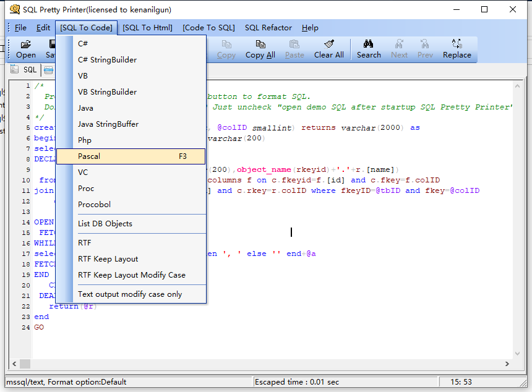The image size is (532, 392).
Task: Open the Help menu
Action: [310, 28]
